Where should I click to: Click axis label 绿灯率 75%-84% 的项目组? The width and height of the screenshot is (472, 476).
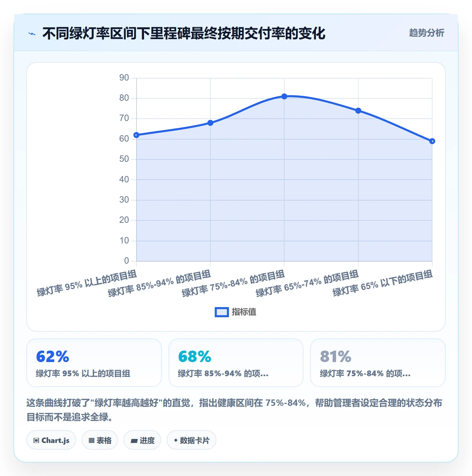[233, 284]
